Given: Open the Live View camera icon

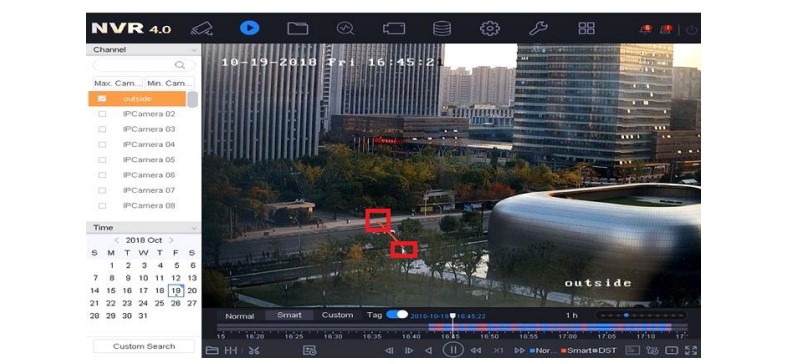Looking at the screenshot, I should 202,28.
